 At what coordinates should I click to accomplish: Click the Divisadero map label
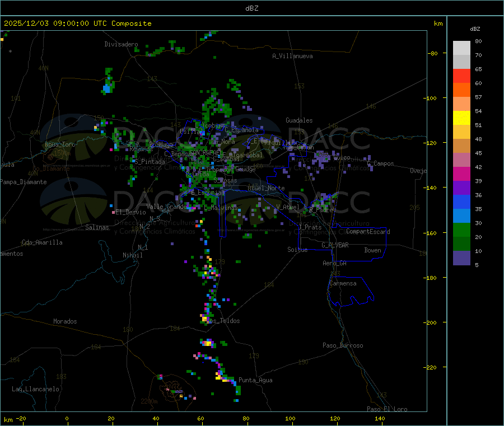coord(121,44)
